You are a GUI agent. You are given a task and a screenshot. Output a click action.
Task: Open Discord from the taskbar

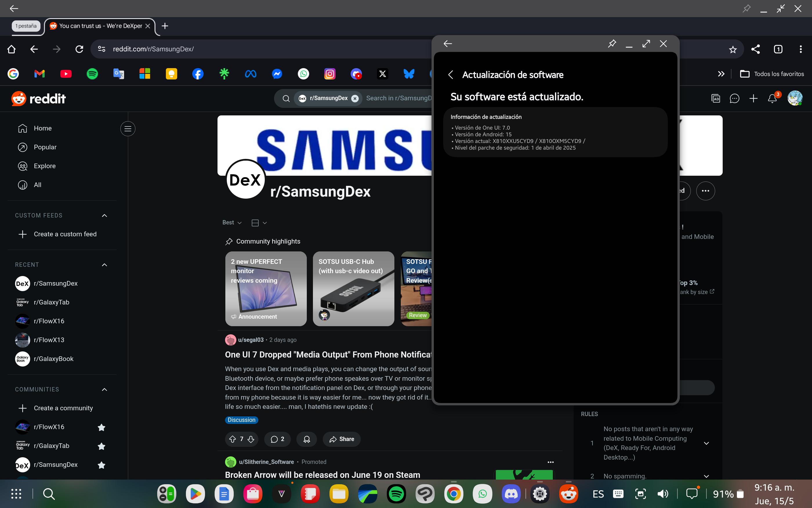pyautogui.click(x=511, y=494)
